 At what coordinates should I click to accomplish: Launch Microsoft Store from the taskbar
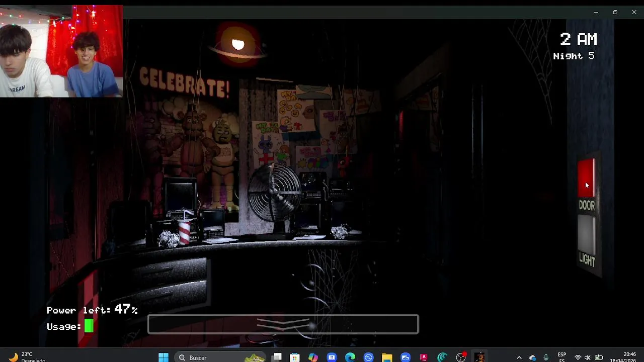click(x=295, y=357)
